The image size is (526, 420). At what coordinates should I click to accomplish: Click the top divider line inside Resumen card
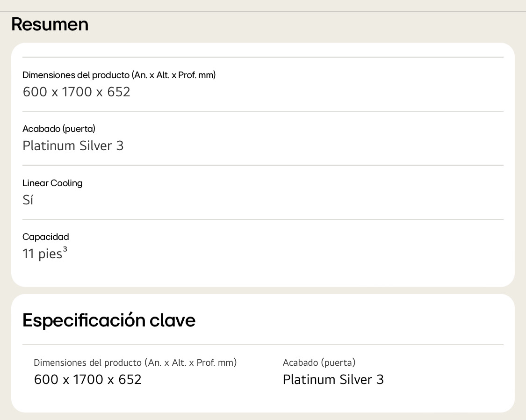(263, 57)
